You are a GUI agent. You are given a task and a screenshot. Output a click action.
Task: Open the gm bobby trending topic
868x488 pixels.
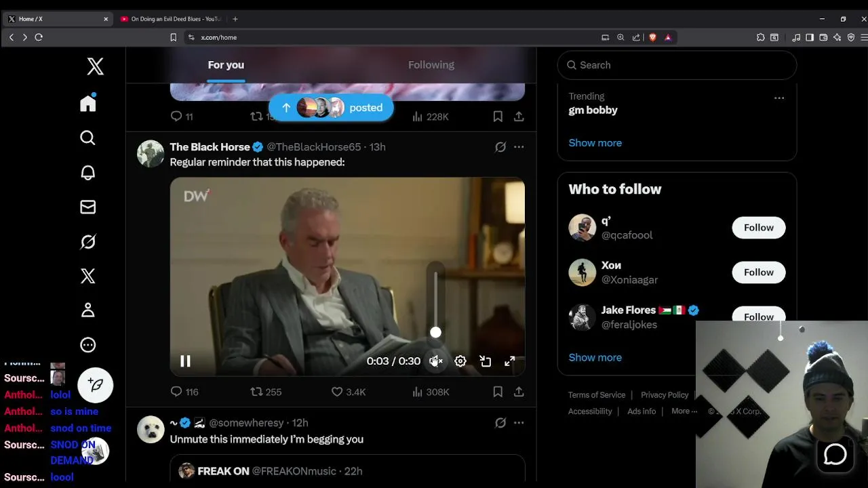point(593,110)
